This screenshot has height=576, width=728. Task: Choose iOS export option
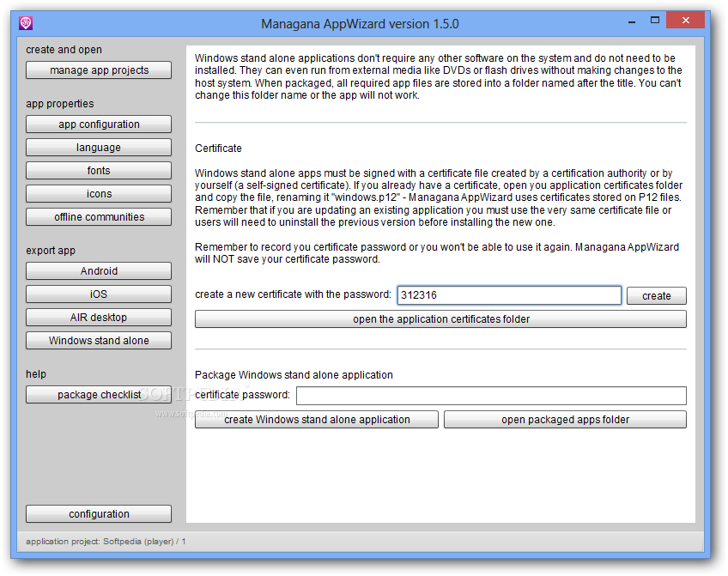[x=99, y=294]
